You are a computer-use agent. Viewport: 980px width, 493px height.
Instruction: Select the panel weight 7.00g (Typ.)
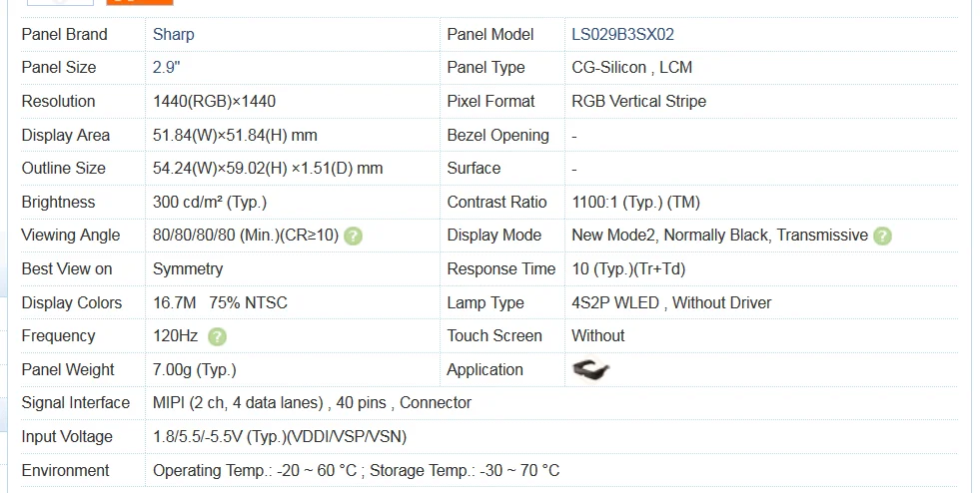(x=195, y=369)
